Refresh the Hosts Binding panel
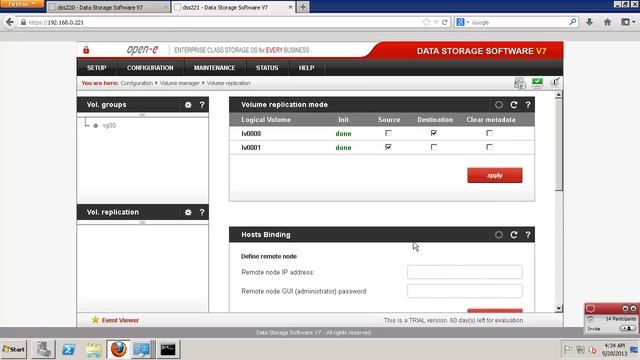The height and width of the screenshot is (360, 640). coord(514,235)
